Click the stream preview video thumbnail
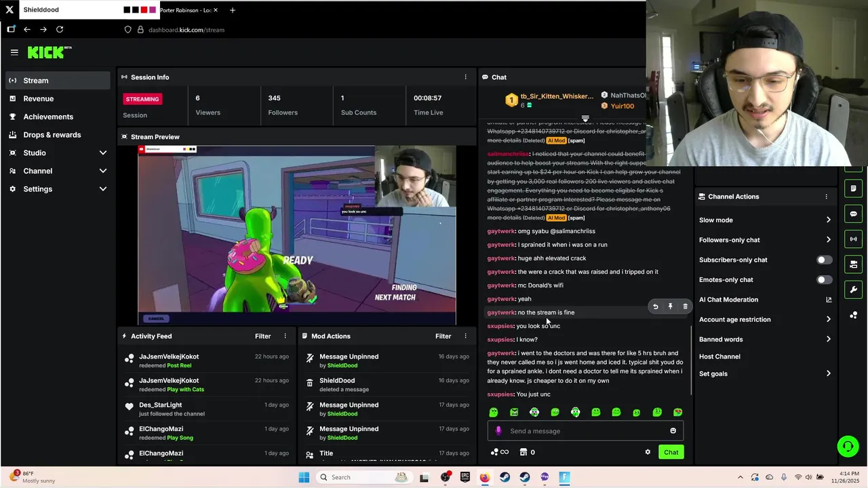This screenshot has height=488, width=868. point(297,236)
